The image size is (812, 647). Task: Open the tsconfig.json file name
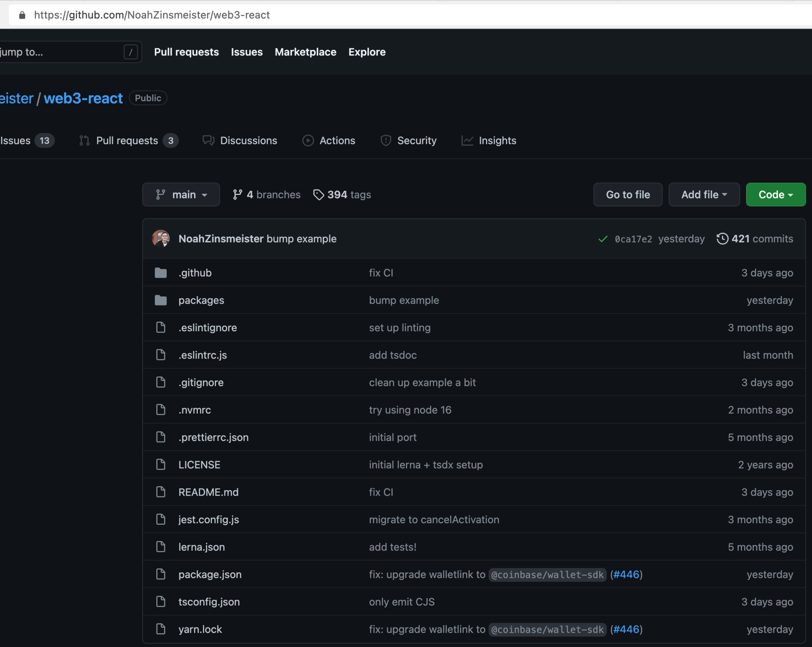point(209,601)
